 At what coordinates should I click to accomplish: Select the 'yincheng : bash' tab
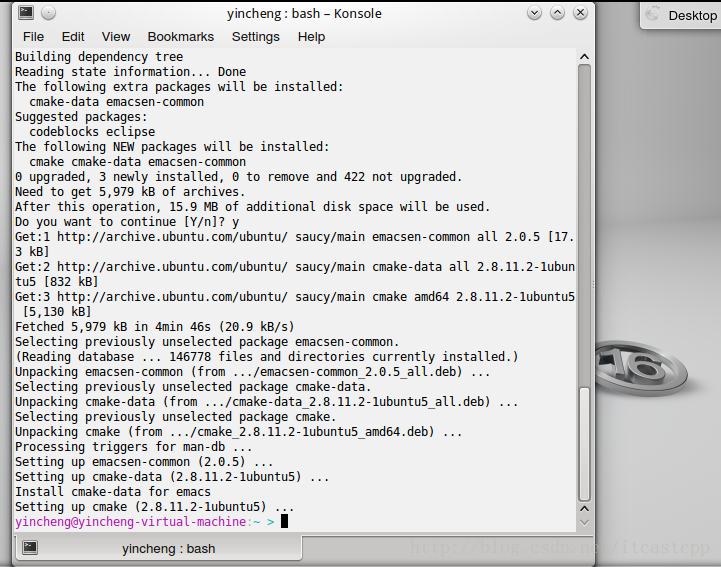(159, 548)
